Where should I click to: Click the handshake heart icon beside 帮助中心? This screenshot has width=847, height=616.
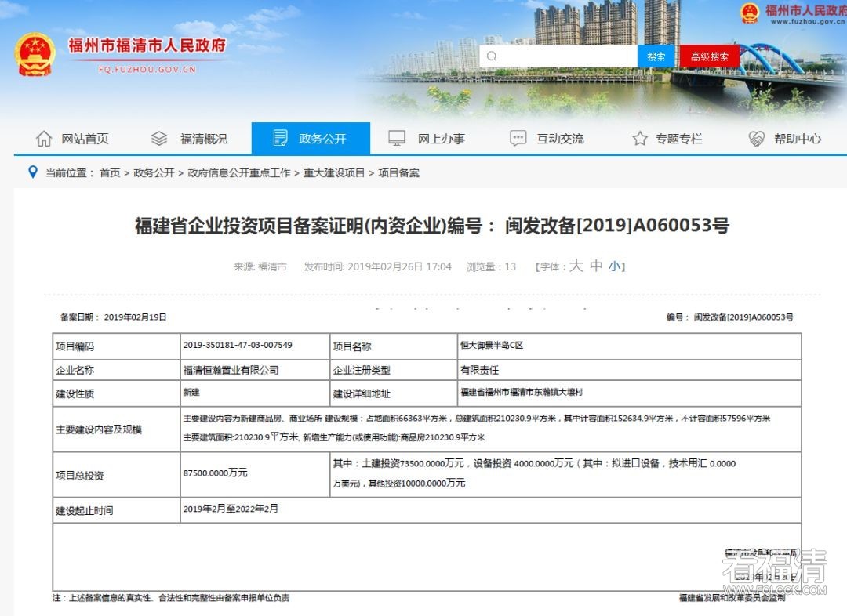757,139
